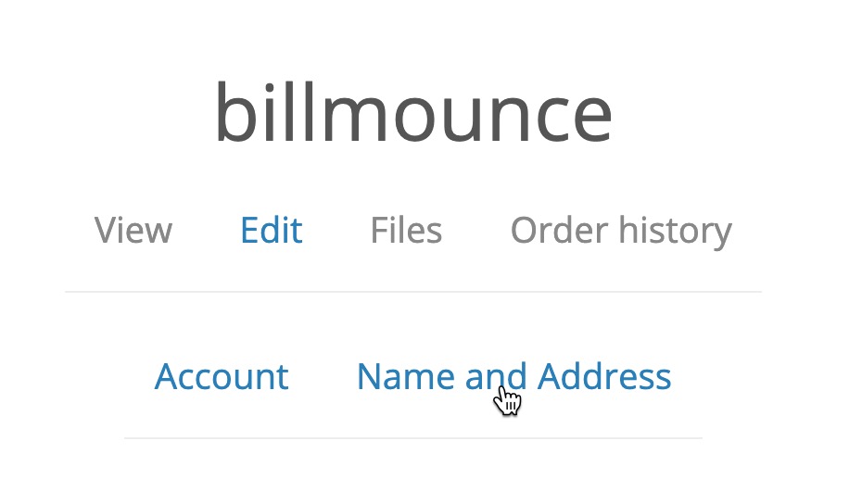
Task: Click the billmounce page heading
Action: pyautogui.click(x=413, y=115)
